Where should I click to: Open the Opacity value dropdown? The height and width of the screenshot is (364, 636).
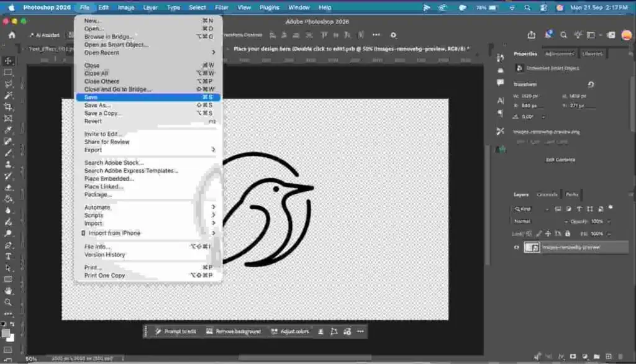609,222
